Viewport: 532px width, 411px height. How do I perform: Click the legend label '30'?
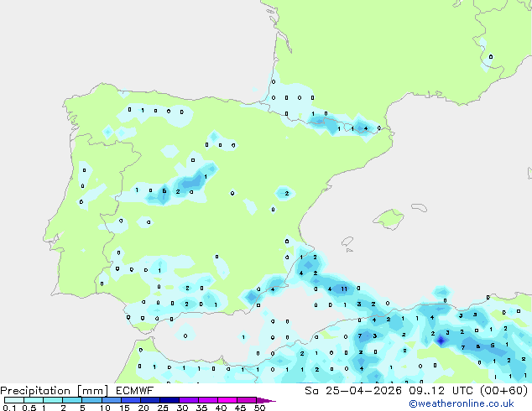182,408
